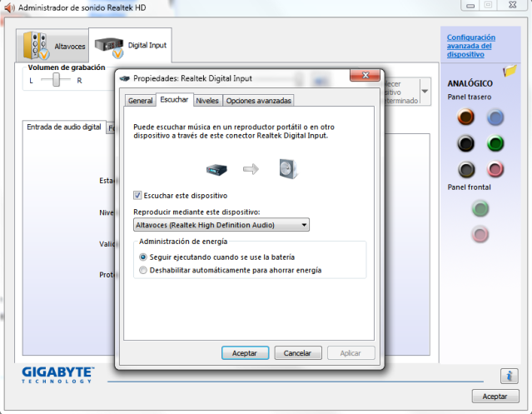This screenshot has height=414, width=532.
Task: Select Deshabilitar automáticamente para ahorrar energía
Action: tap(143, 270)
